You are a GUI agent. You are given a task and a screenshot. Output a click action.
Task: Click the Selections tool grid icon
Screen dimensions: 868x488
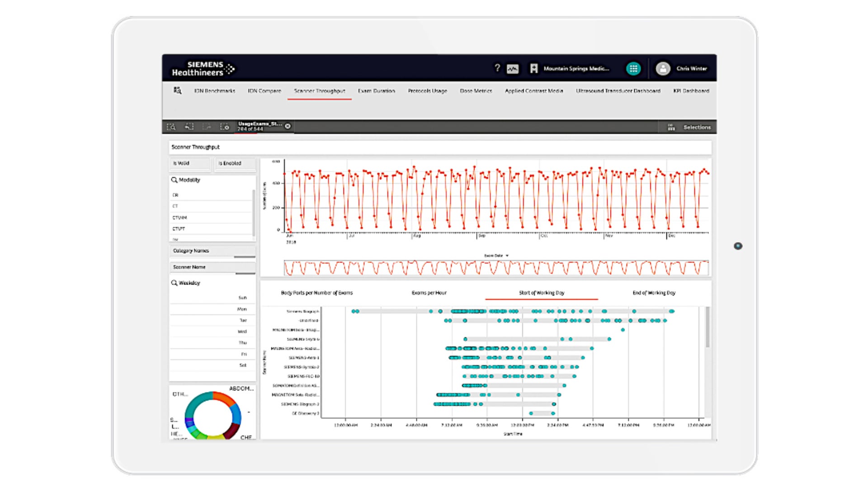pyautogui.click(x=671, y=127)
